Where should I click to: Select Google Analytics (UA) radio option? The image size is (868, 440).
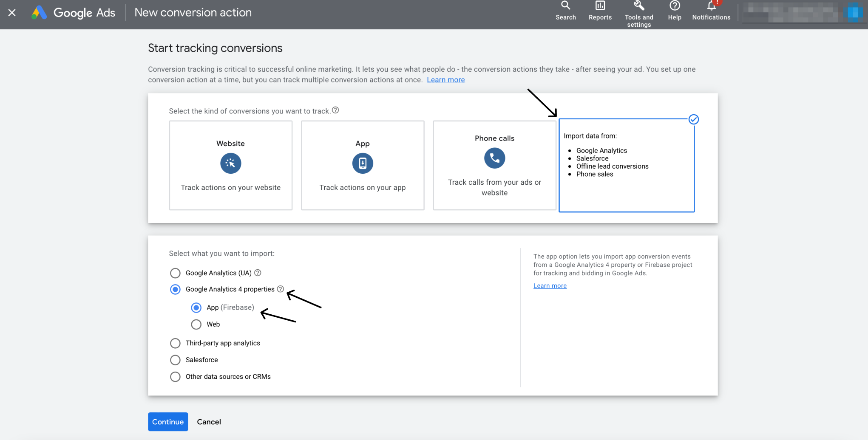[175, 273]
